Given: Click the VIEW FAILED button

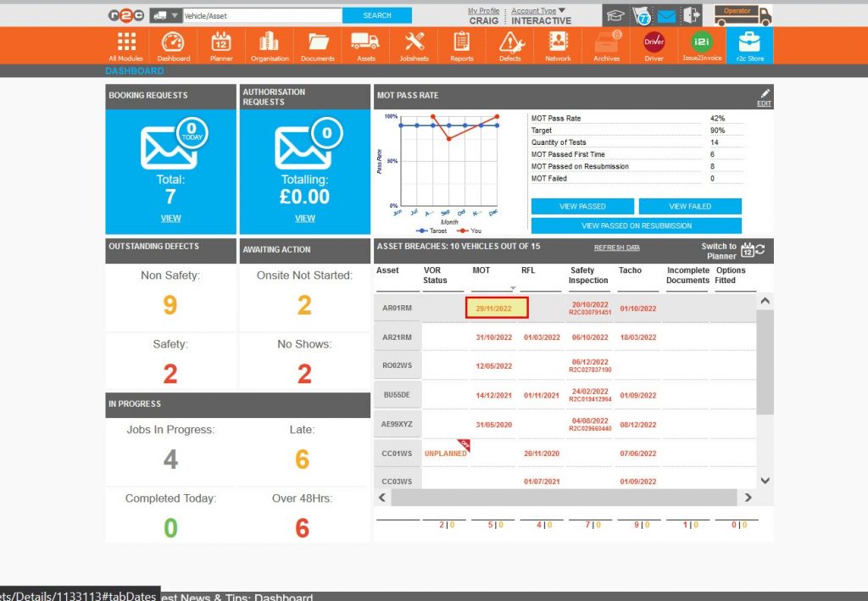Looking at the screenshot, I should click(690, 207).
